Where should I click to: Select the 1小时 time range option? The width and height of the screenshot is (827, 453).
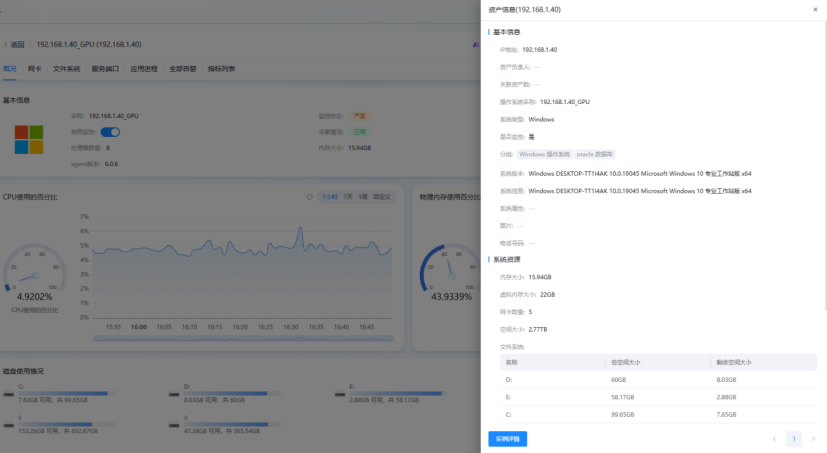click(x=330, y=197)
